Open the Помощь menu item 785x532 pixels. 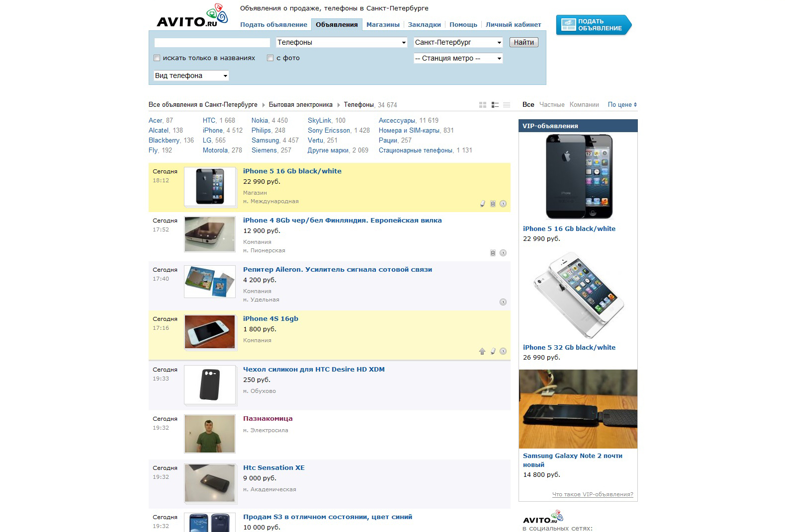(x=463, y=25)
